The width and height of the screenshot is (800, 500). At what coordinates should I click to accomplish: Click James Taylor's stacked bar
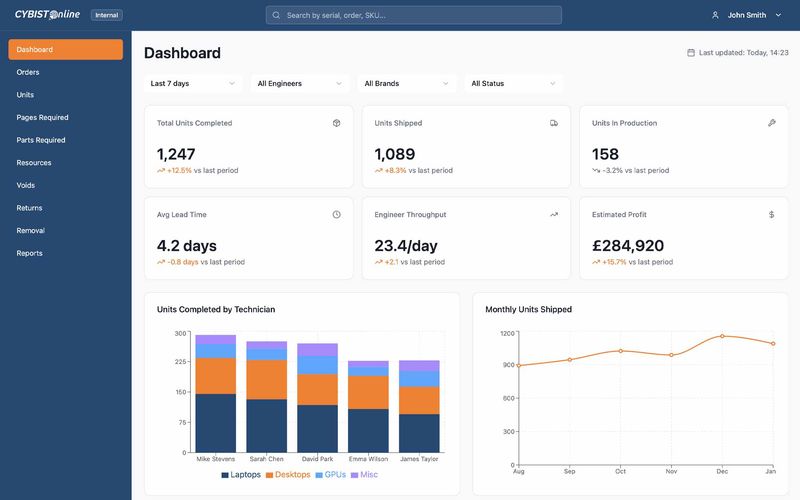419,407
